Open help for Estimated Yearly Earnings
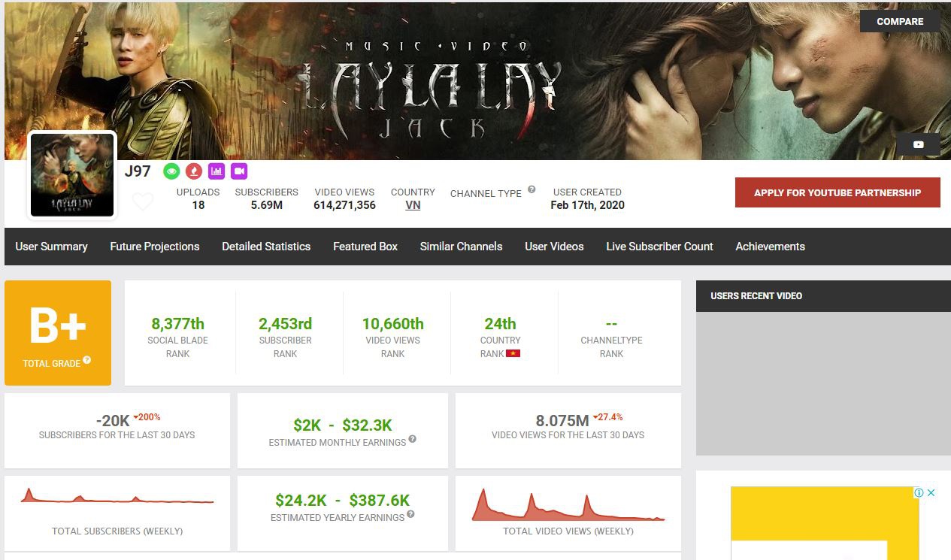Image resolution: width=951 pixels, height=560 pixels. coord(410,515)
